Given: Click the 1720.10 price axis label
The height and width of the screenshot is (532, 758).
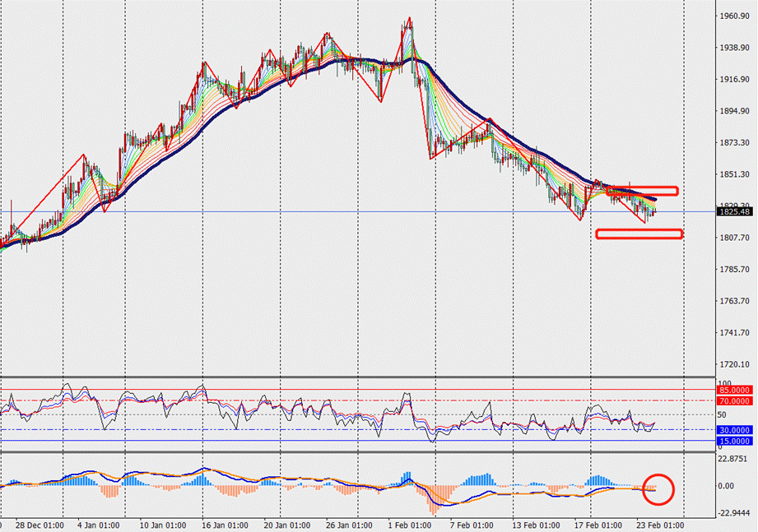Looking at the screenshot, I should [734, 364].
